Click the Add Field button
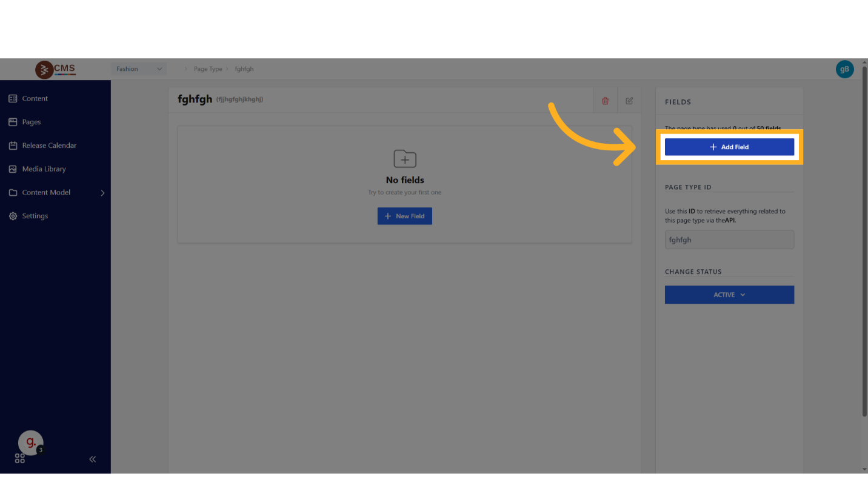This screenshot has height=488, width=868. point(729,147)
